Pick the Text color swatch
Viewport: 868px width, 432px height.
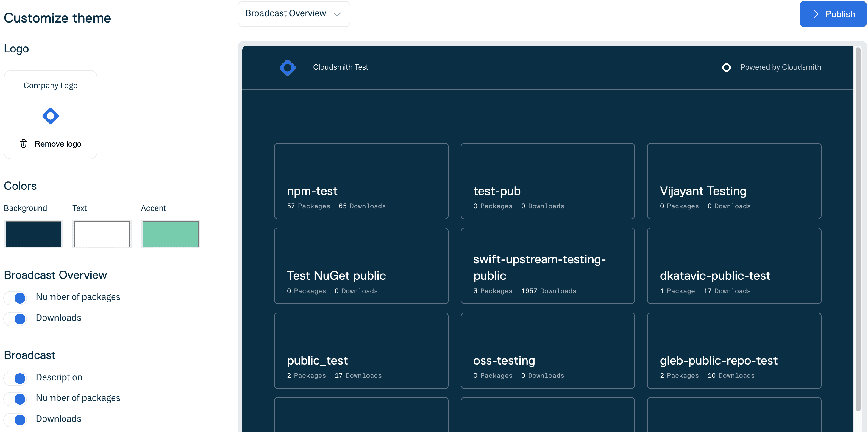pos(102,234)
